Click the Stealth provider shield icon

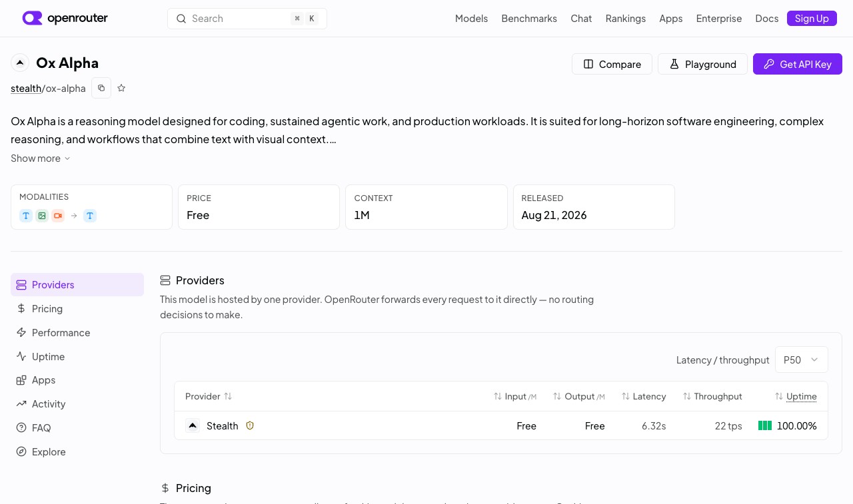(250, 425)
